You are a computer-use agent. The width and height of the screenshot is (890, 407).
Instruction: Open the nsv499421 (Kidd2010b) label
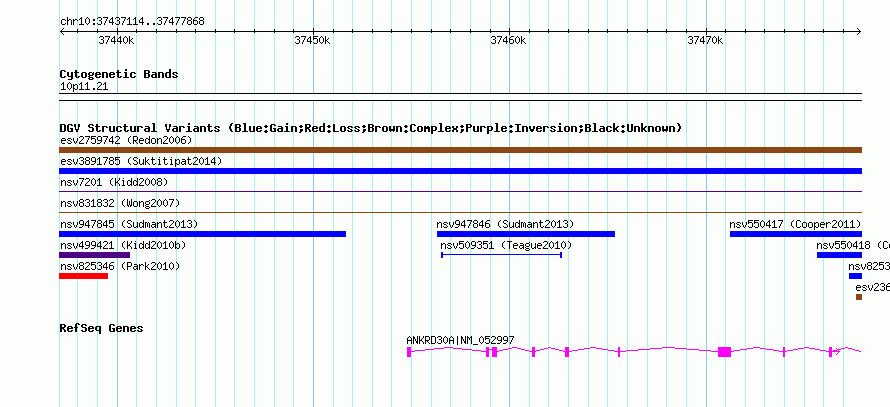tap(123, 245)
